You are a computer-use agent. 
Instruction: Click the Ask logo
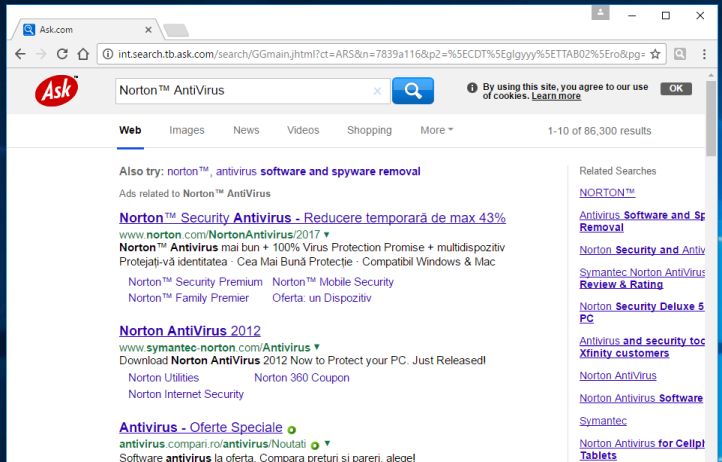click(x=56, y=90)
